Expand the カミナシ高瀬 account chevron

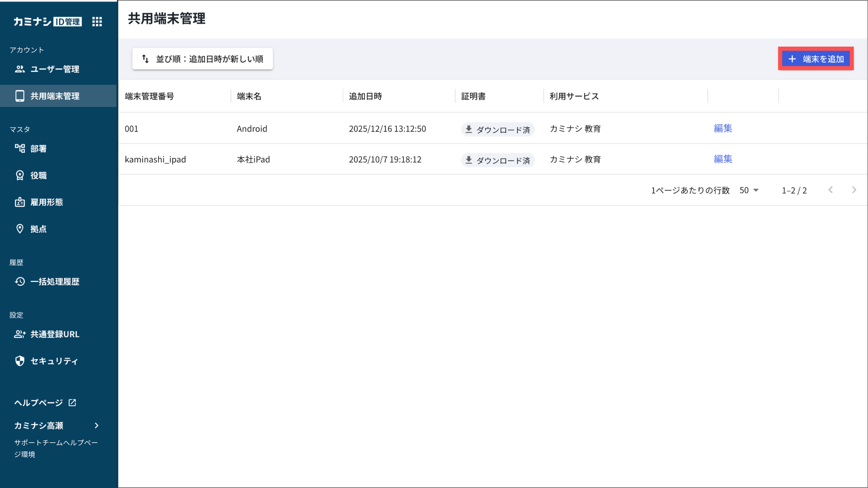point(97,425)
